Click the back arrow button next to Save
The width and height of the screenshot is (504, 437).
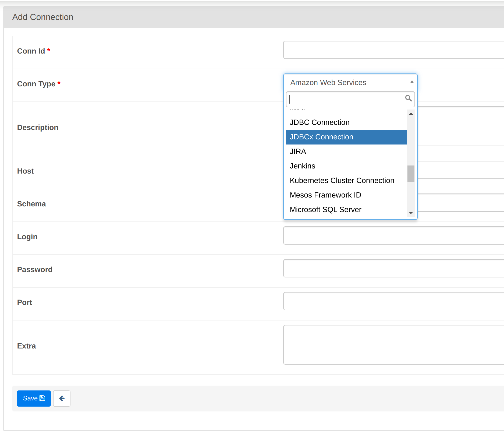tap(62, 398)
